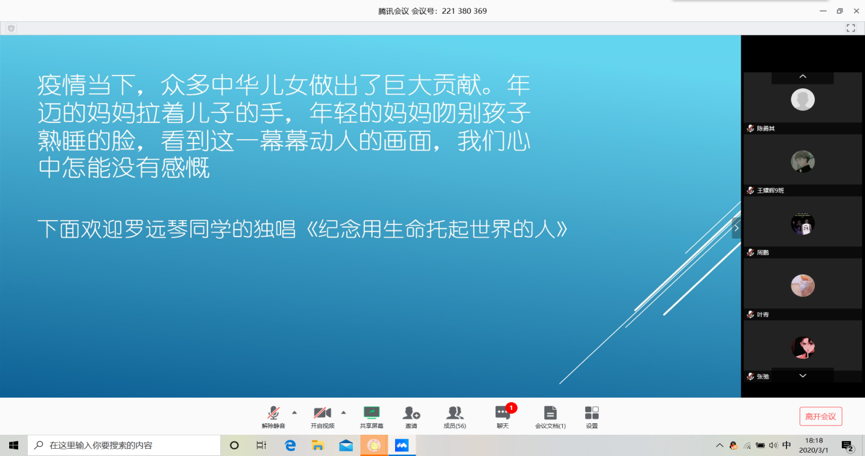The height and width of the screenshot is (456, 865).
Task: Switch the Chinese input method indicator (中)
Action: [787, 445]
